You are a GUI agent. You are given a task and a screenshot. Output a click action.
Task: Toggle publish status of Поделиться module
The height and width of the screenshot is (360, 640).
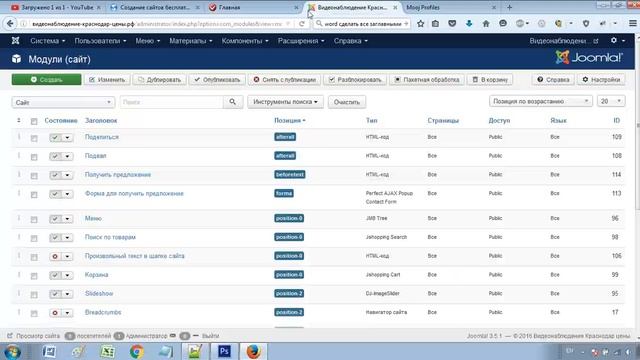(55, 138)
